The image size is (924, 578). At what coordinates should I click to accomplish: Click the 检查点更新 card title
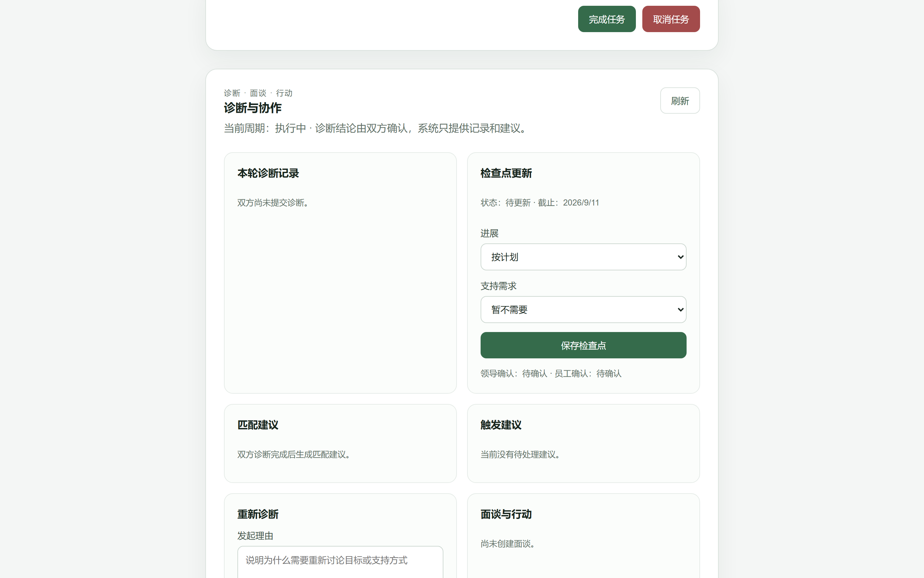pos(506,173)
